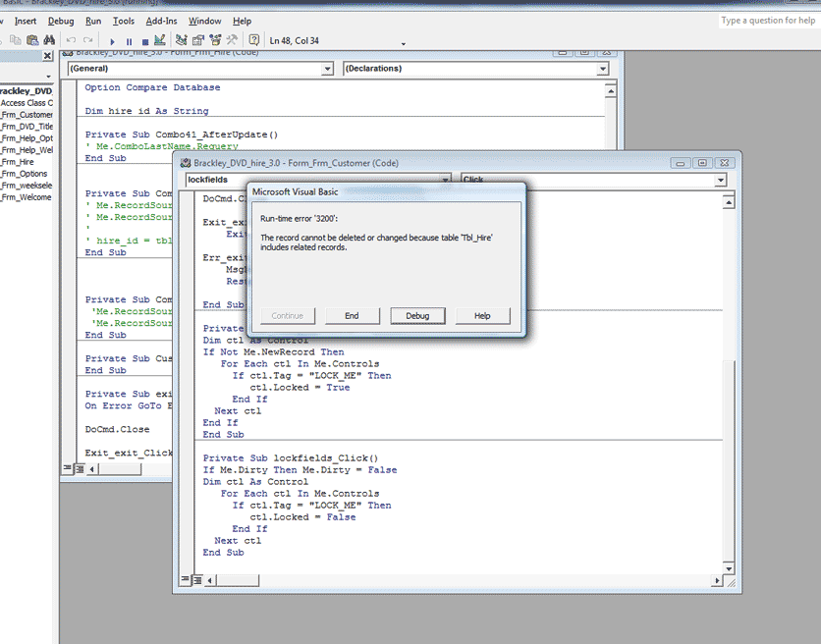Expand the (General) object dropdown

[328, 69]
